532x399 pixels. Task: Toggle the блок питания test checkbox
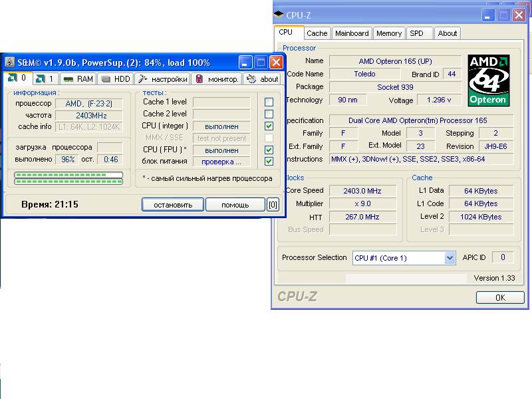point(269,161)
